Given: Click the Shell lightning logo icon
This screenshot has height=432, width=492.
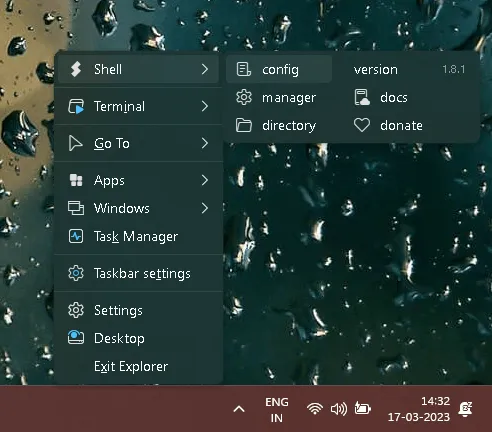Looking at the screenshot, I should 76,69.
